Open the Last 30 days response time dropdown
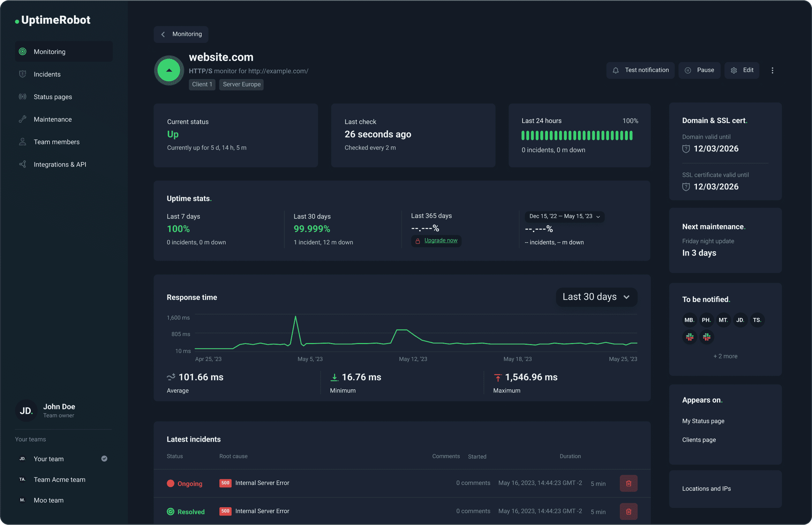 coord(596,297)
